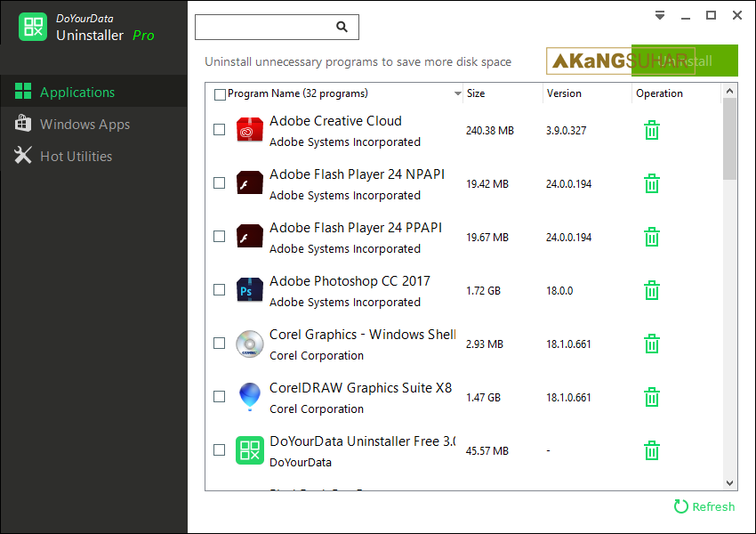Click trash icon for DoYourData Uninstaller Free

pos(651,450)
